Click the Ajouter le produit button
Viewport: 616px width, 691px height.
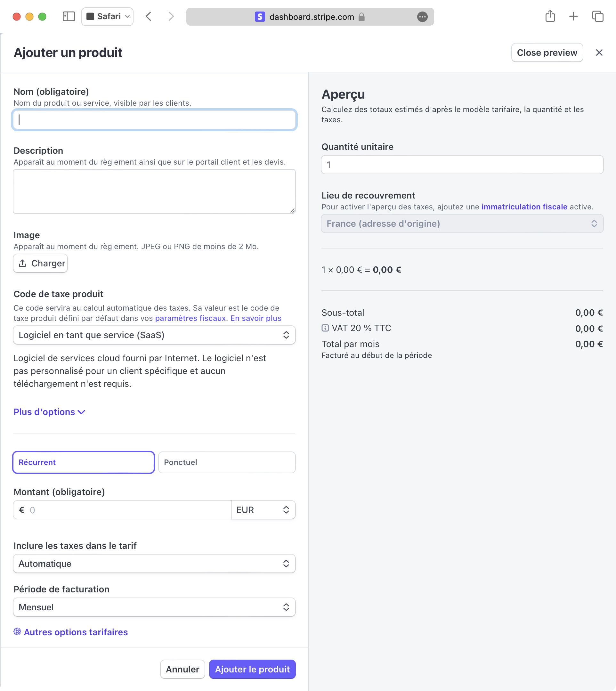(x=252, y=669)
